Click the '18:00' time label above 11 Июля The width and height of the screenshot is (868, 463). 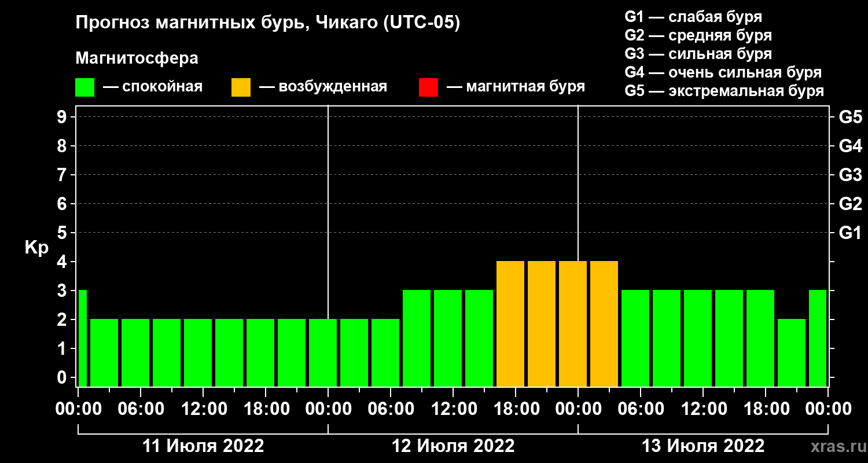[266, 409]
